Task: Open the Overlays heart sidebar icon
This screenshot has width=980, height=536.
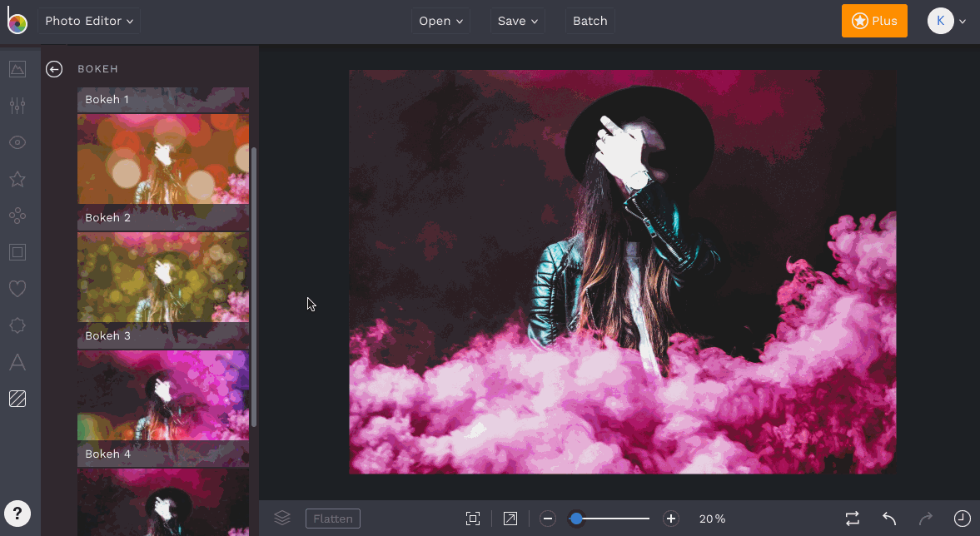Action: [17, 289]
